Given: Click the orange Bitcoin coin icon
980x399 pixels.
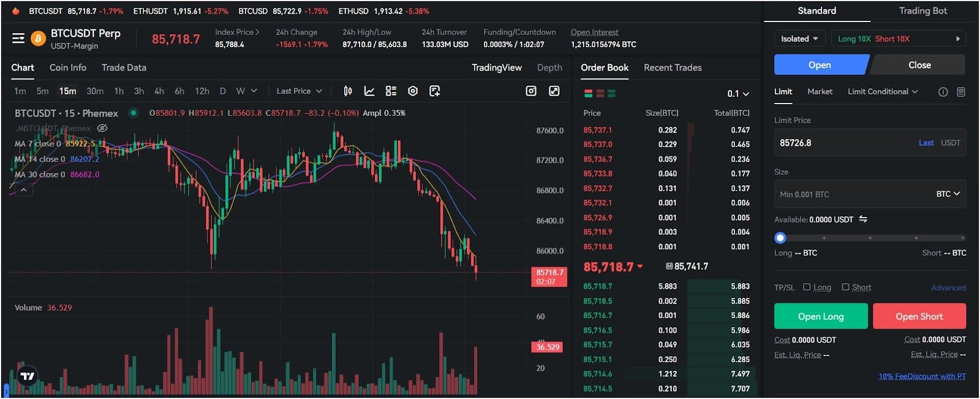Looking at the screenshot, I should coord(38,39).
